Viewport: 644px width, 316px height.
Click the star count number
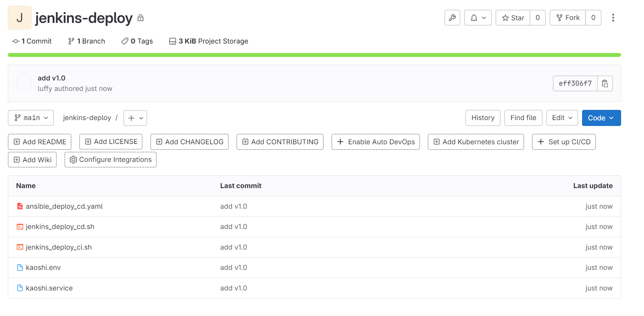click(538, 18)
